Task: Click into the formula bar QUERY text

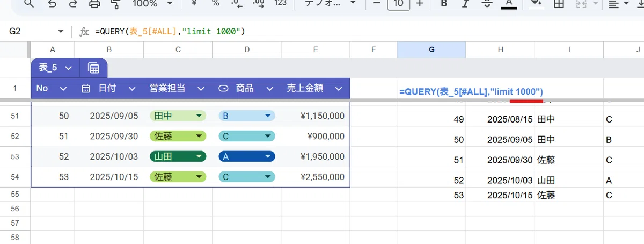Action: 170,32
